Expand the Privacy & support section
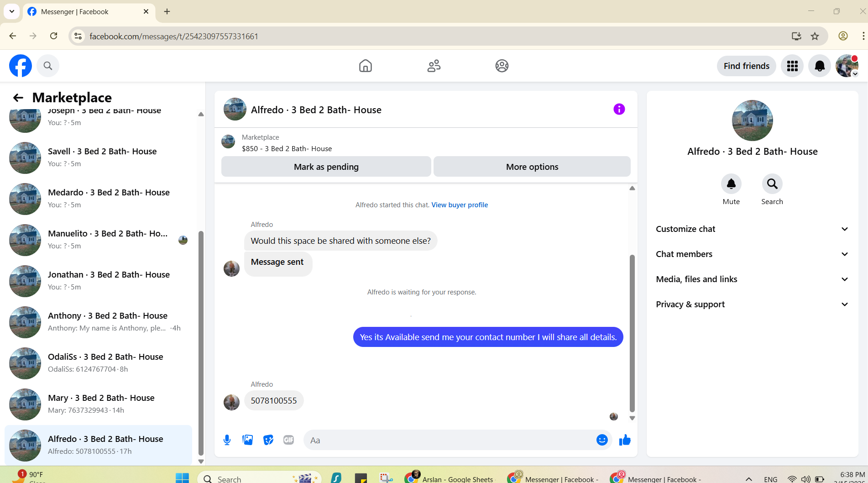Screen dimensions: 868x483 click(x=753, y=304)
